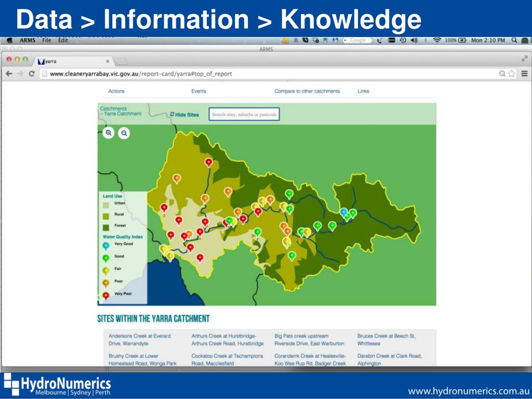Open the browser hamburger menu
The image size is (532, 399).
pos(524,74)
